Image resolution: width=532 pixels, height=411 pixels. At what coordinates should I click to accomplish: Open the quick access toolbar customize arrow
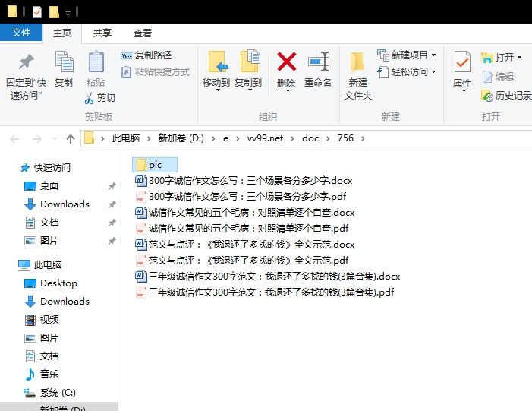click(68, 14)
